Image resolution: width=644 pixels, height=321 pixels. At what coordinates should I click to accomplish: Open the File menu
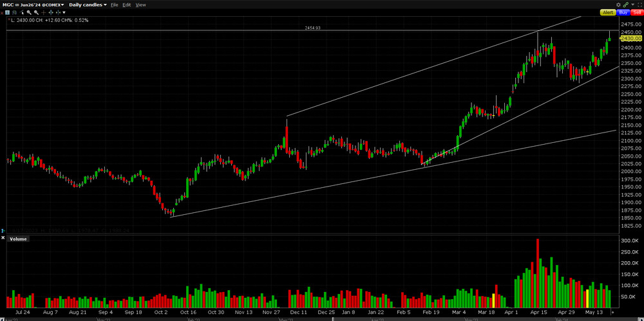pos(114,5)
